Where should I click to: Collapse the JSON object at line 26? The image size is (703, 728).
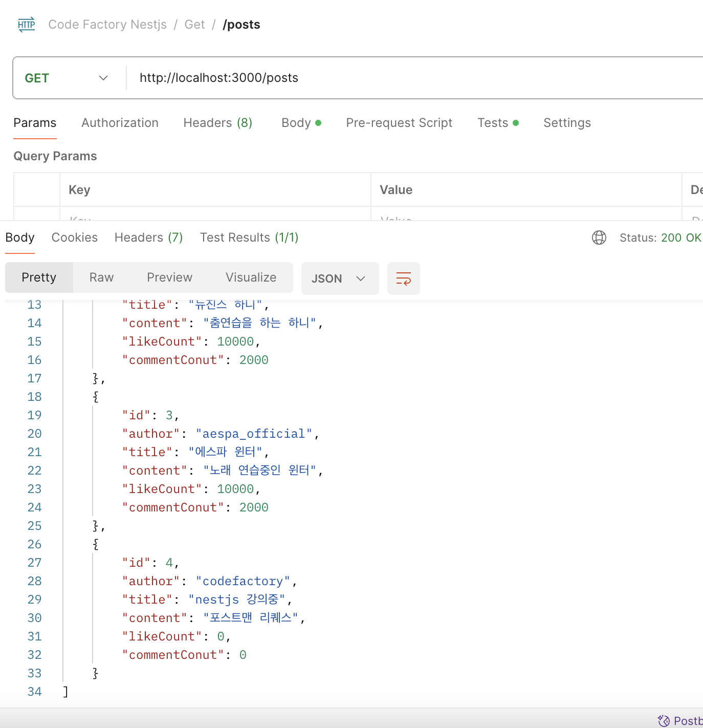(x=96, y=544)
